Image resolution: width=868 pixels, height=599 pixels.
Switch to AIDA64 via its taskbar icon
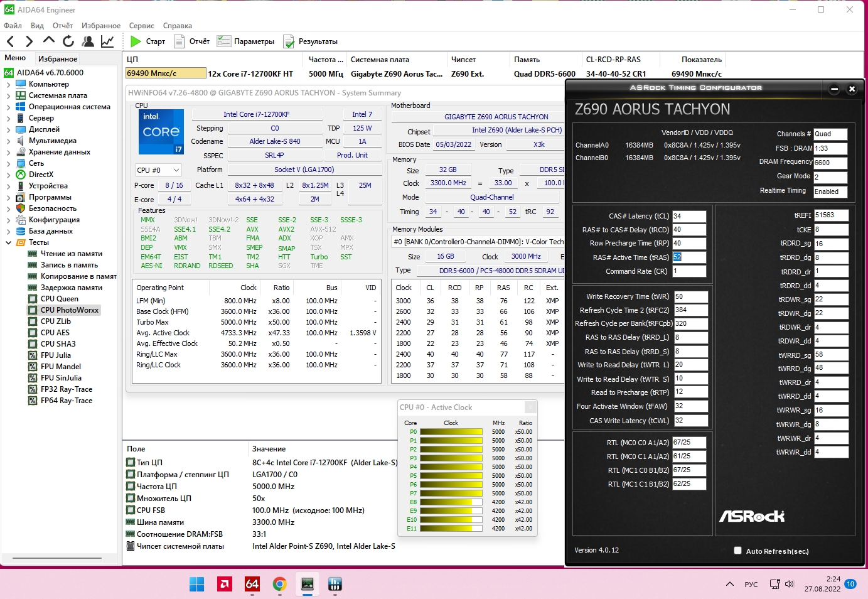point(252,584)
